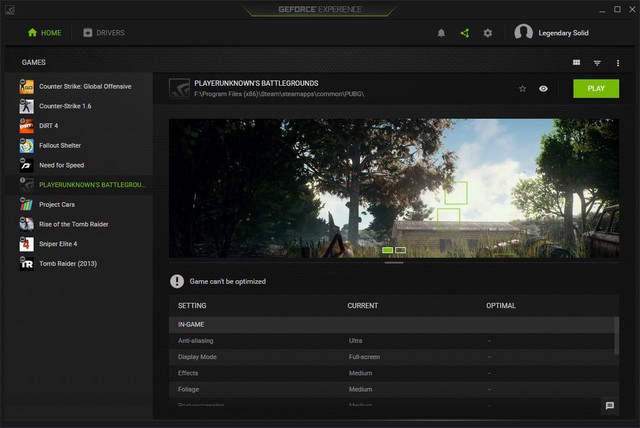640x428 pixels.
Task: Click the 'Game can't be optimized' warning icon
Action: click(x=177, y=281)
